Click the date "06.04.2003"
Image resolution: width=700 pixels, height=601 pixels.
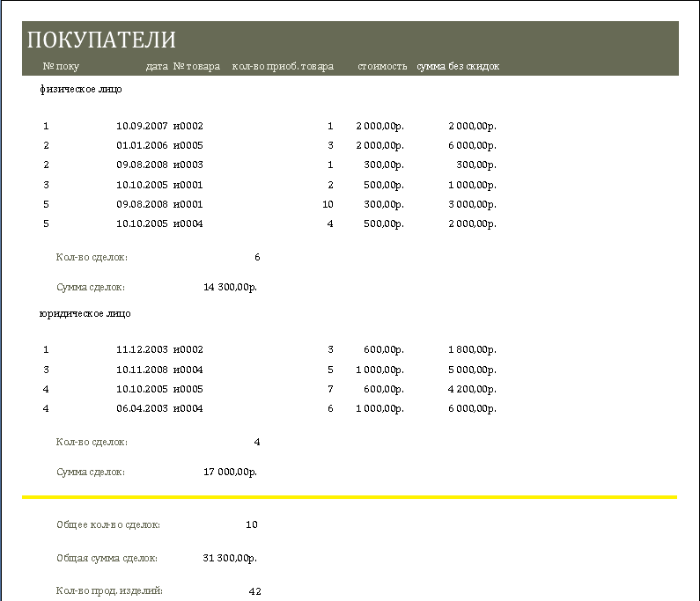point(142,408)
